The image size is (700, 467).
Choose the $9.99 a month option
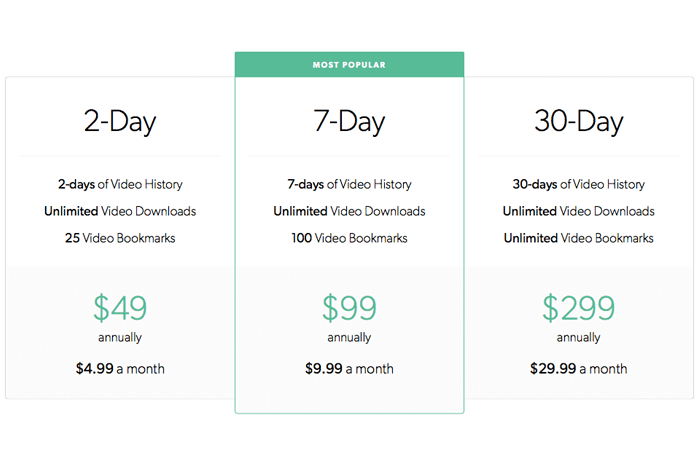coord(349,369)
